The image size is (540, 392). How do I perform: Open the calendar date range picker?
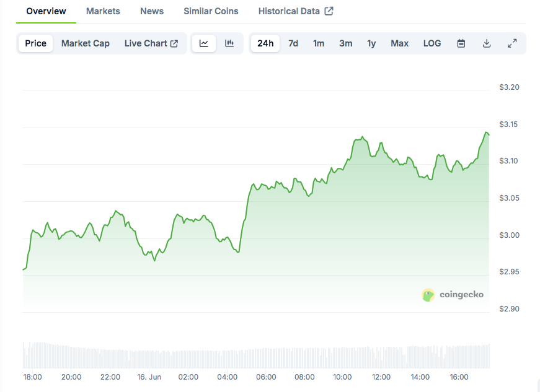461,43
